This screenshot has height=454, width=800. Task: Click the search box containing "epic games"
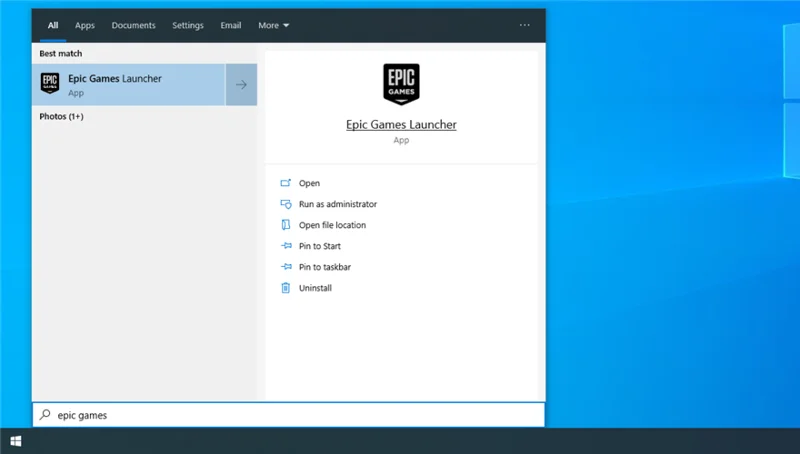(289, 415)
